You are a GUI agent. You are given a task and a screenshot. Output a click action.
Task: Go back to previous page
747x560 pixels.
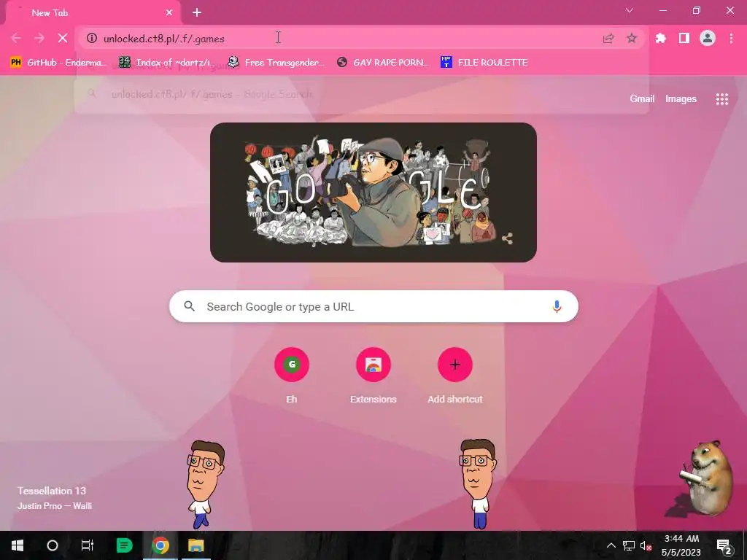[16, 38]
